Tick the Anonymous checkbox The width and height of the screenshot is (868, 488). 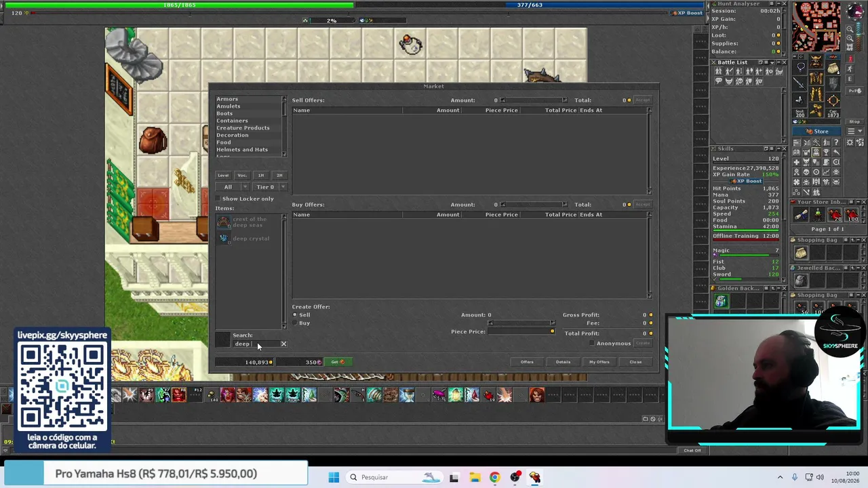[x=592, y=344]
